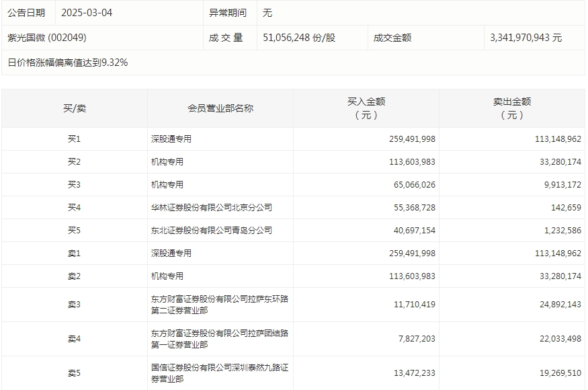Screen dimensions: 588x390
Task: Select the sell amount 22,033,498
Action: pyautogui.click(x=560, y=339)
